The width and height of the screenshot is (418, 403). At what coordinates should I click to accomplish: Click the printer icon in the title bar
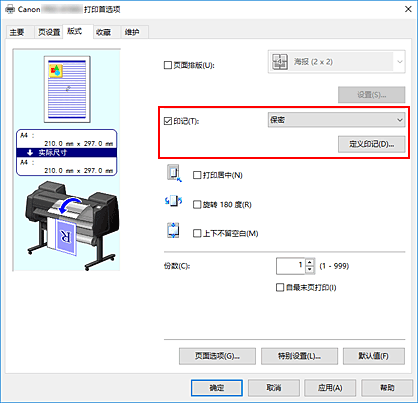pos(10,9)
